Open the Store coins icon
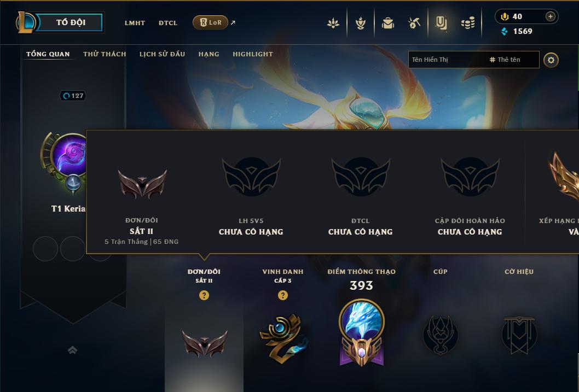Image resolution: width=579 pixels, height=392 pixels. pos(468,23)
